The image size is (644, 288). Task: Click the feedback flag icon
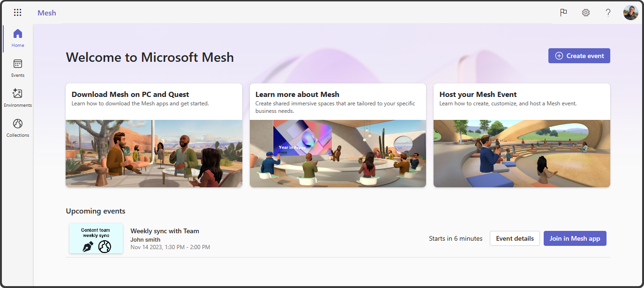563,13
